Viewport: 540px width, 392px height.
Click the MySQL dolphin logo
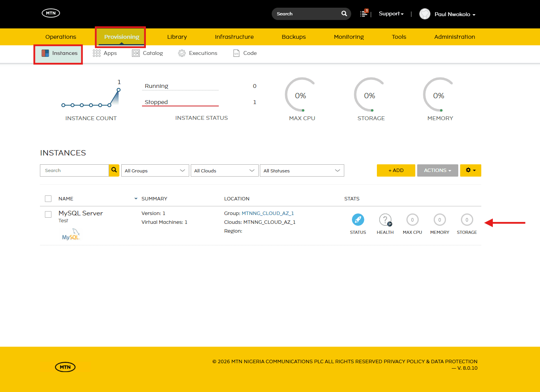pyautogui.click(x=71, y=235)
